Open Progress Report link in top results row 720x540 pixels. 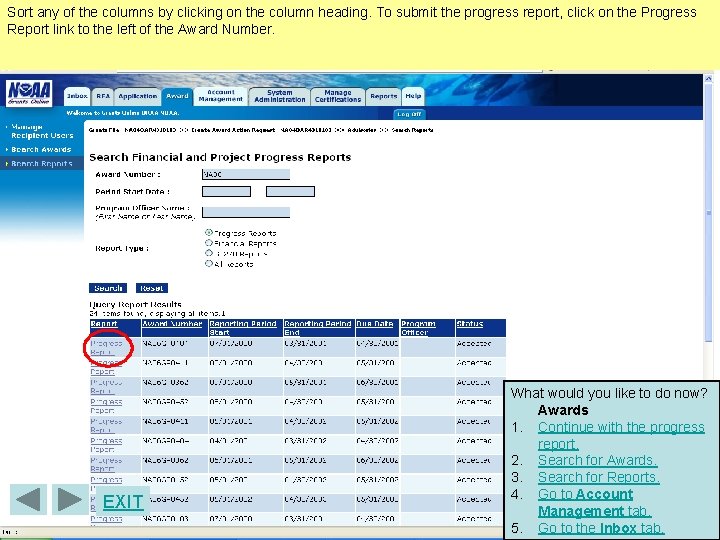106,348
